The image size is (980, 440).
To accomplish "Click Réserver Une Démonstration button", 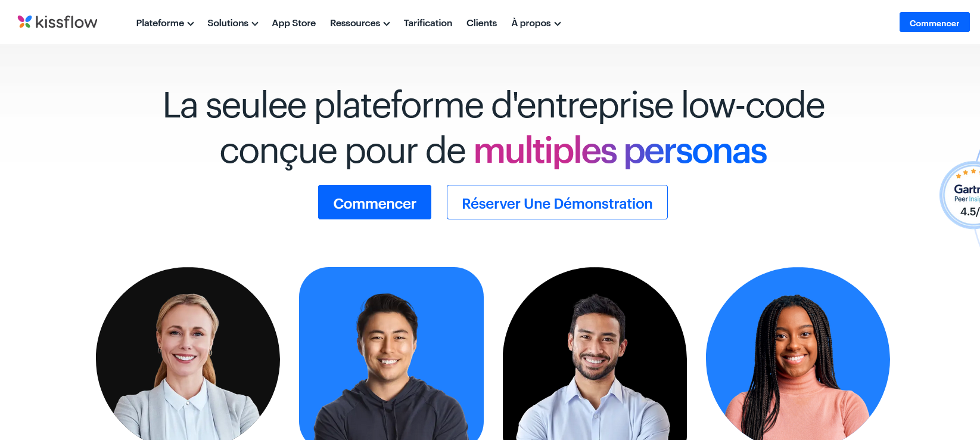I will pyautogui.click(x=557, y=202).
